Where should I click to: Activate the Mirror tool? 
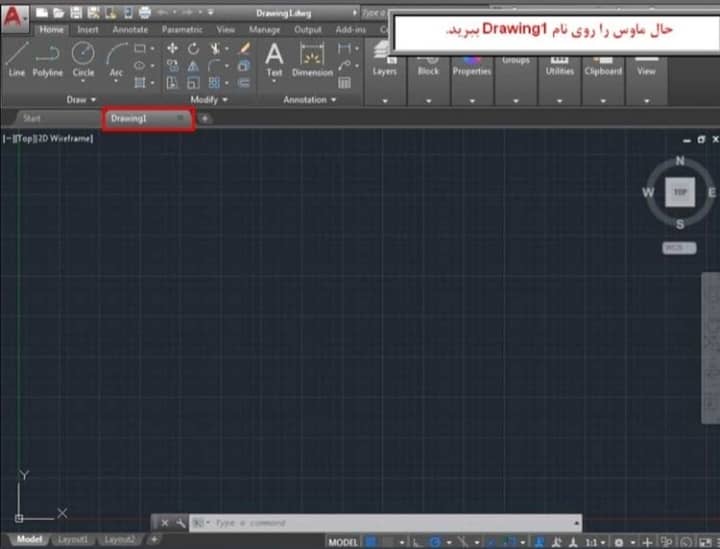[x=193, y=66]
